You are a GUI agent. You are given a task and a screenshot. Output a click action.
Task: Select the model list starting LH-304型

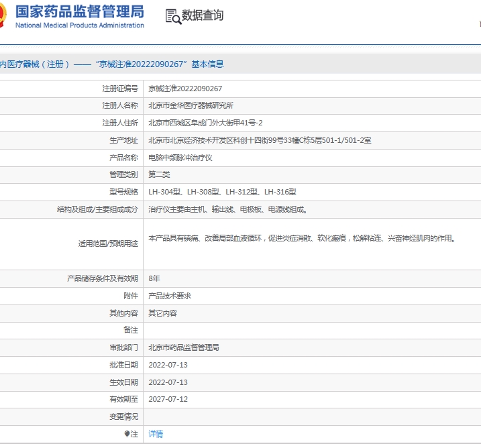point(223,192)
